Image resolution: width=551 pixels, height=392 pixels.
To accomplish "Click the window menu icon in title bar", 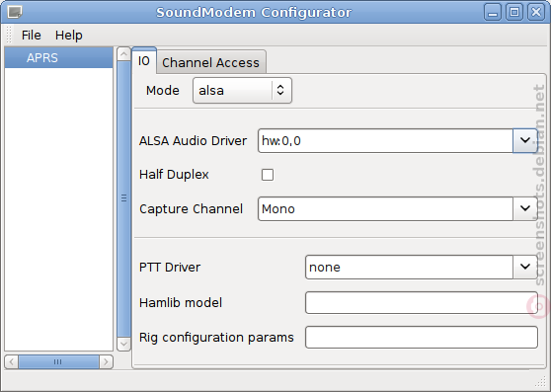I will coord(15,12).
